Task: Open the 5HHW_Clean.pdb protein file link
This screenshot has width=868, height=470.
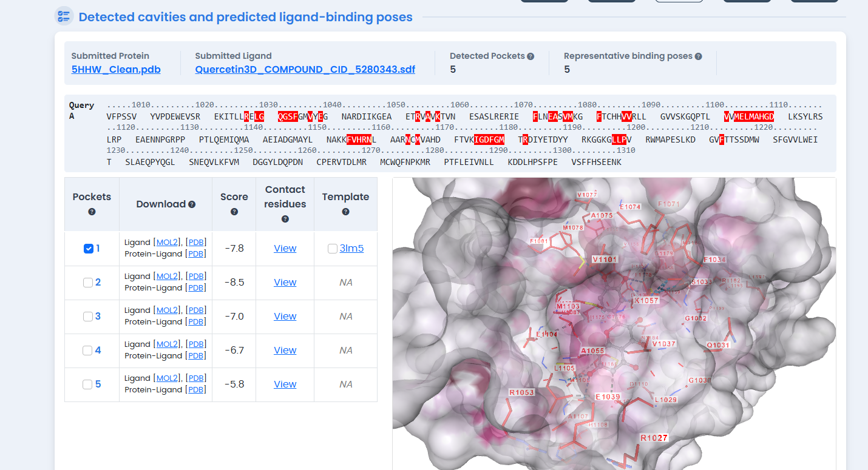Action: click(116, 69)
